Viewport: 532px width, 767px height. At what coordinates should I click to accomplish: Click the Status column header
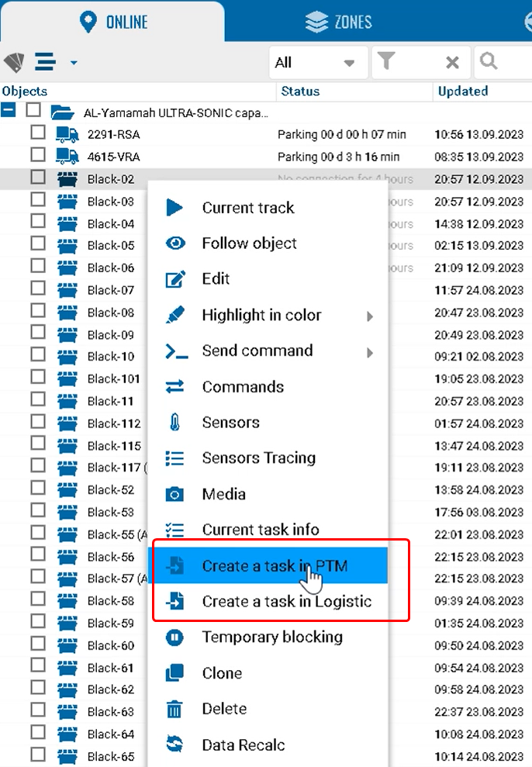pyautogui.click(x=300, y=92)
